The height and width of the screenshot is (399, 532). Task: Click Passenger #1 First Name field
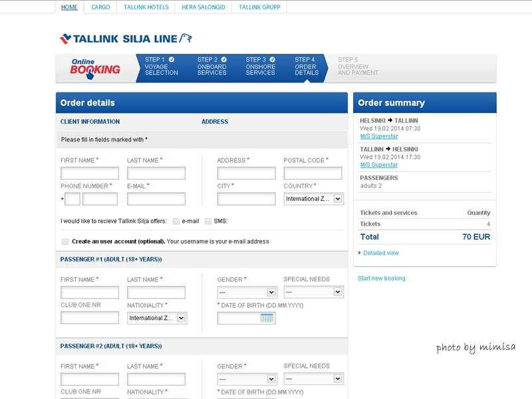coord(90,292)
